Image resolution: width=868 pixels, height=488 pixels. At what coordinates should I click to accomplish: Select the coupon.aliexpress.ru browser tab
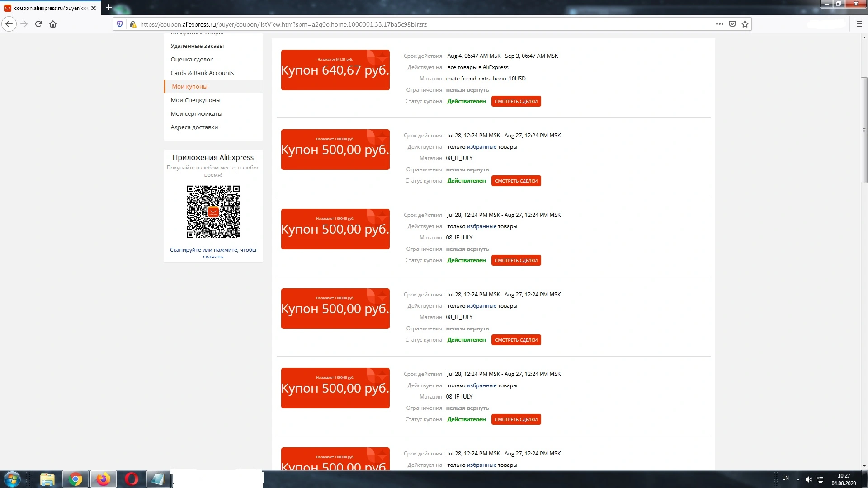pos(51,8)
